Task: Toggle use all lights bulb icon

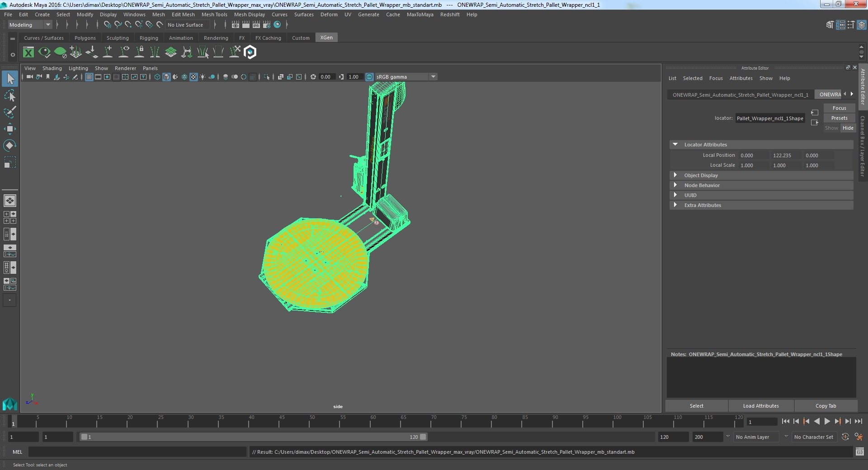Action: 203,77
